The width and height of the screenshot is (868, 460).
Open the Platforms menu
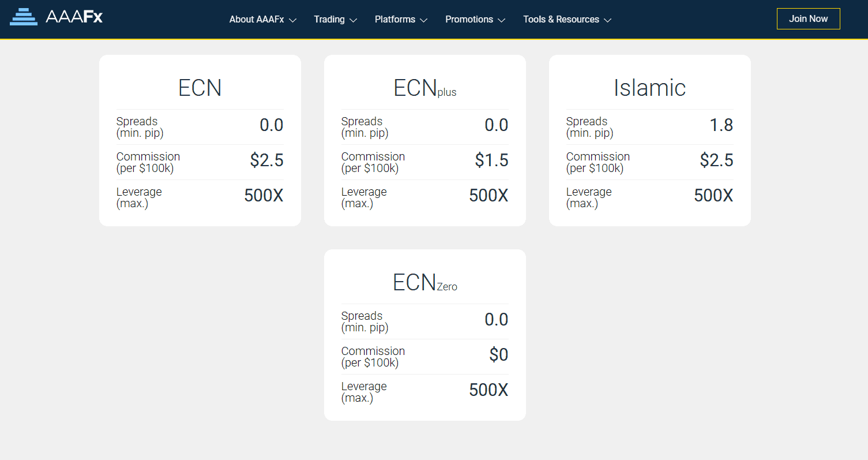click(394, 20)
